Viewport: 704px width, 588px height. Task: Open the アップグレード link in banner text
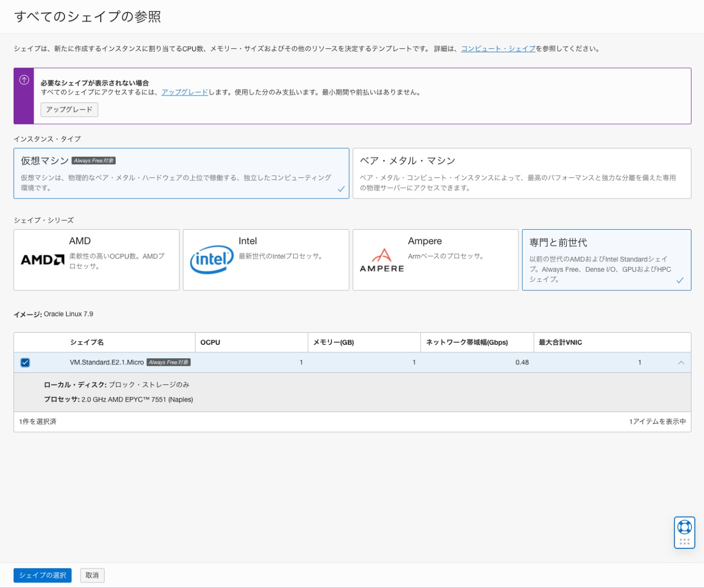point(185,92)
